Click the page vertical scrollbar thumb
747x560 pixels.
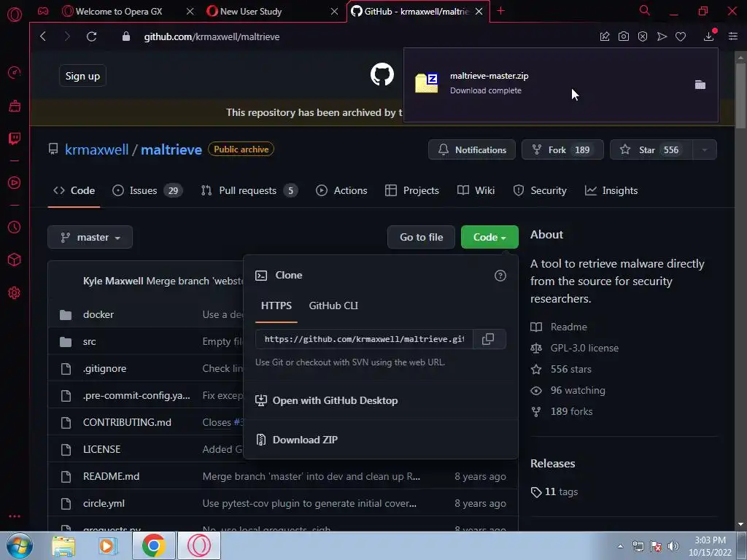coord(740,96)
